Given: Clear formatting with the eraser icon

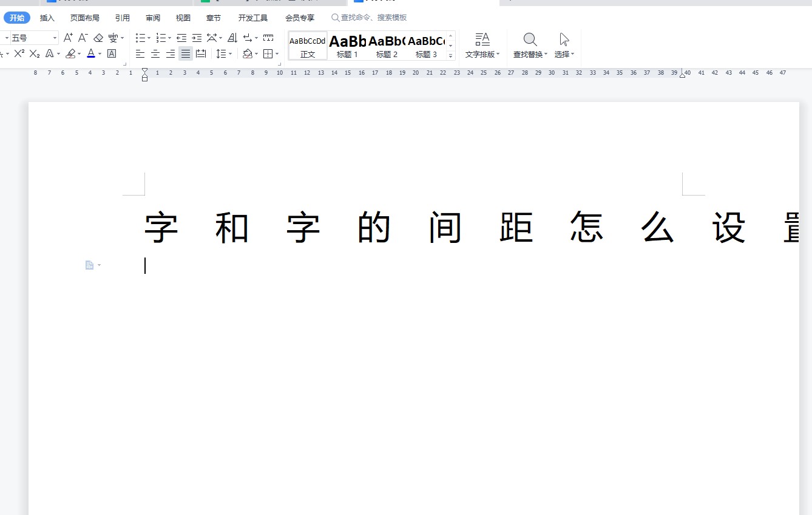Looking at the screenshot, I should pyautogui.click(x=98, y=38).
